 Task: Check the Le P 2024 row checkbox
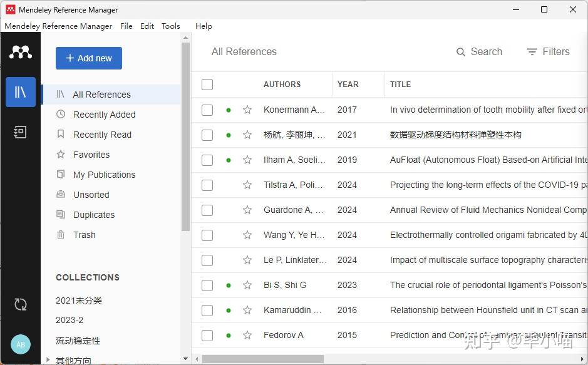pos(207,260)
